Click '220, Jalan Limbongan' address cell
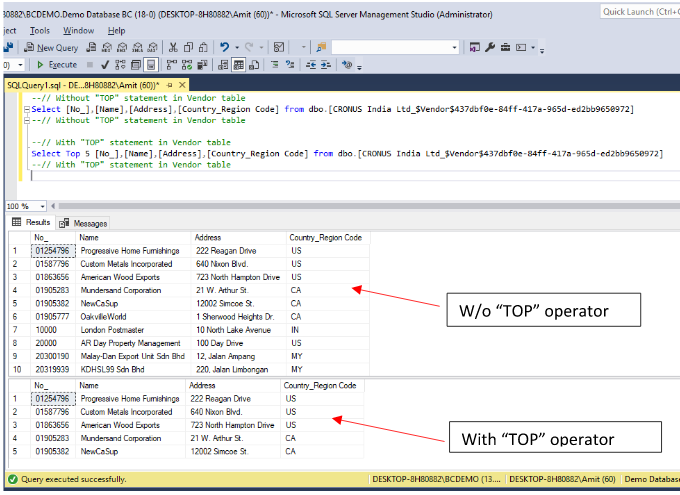 pyautogui.click(x=232, y=369)
